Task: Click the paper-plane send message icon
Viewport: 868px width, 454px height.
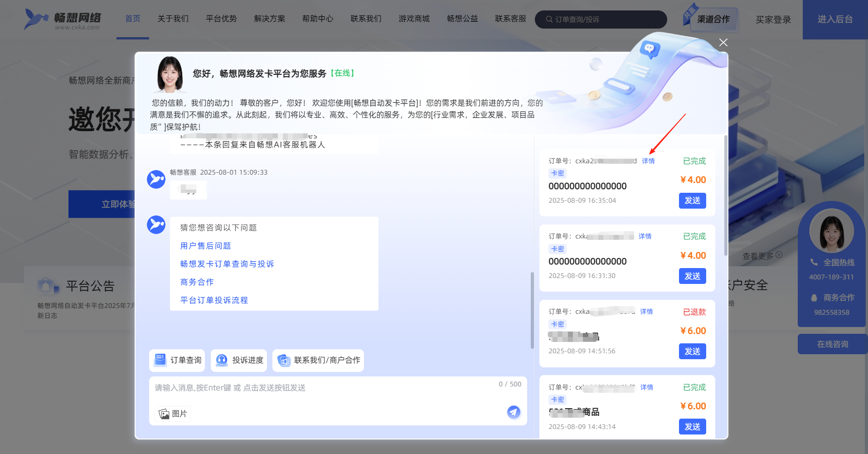Action: pos(514,412)
